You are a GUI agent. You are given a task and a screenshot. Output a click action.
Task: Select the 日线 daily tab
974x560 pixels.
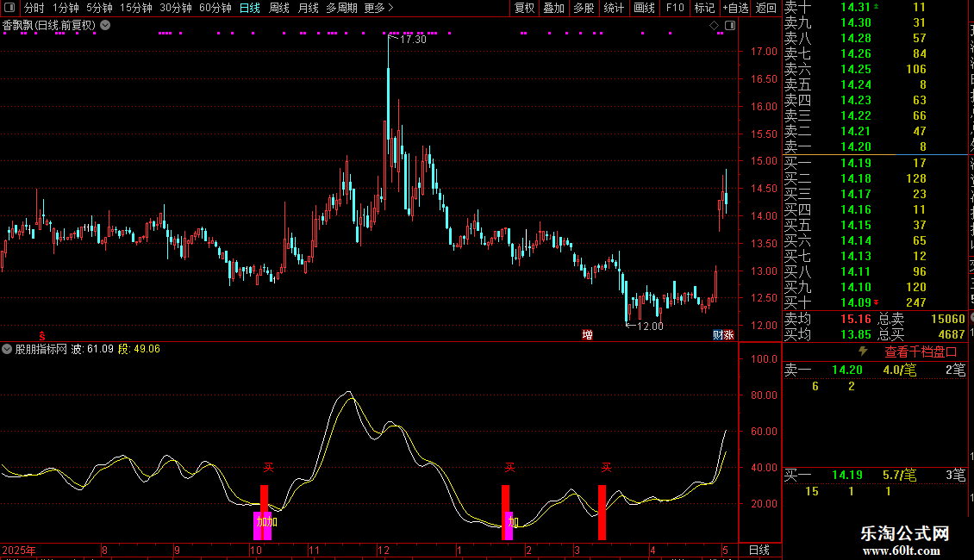(250, 8)
